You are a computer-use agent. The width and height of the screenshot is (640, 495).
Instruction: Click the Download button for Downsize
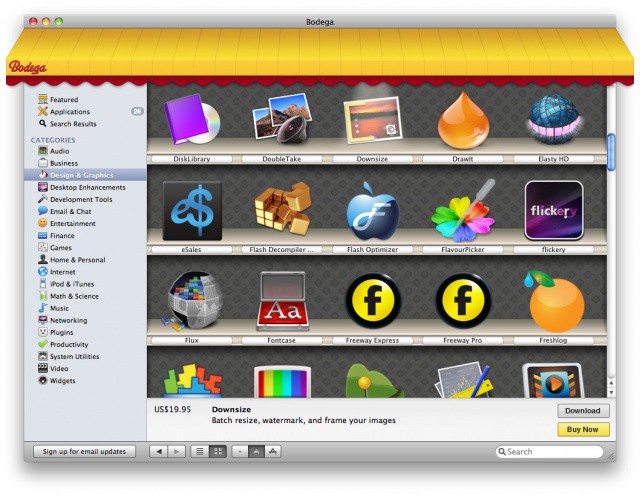coord(582,411)
